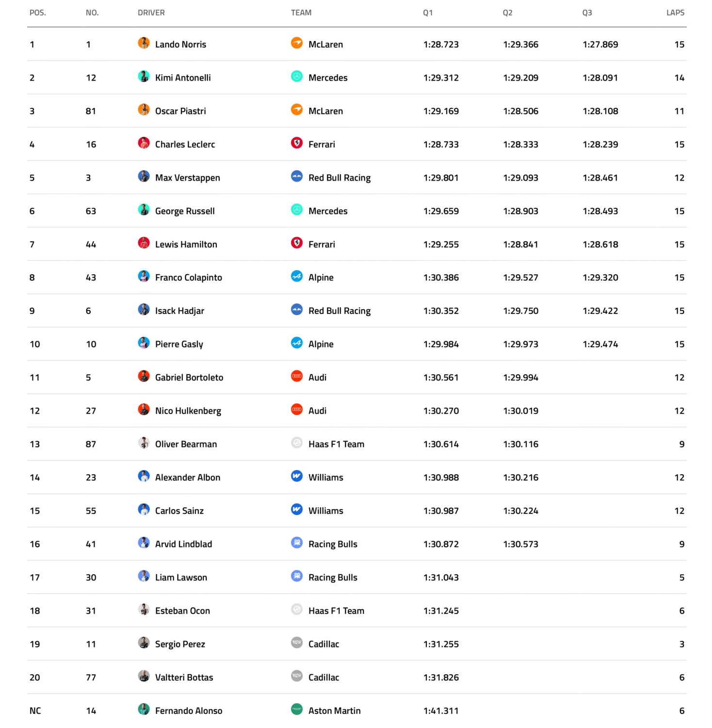The width and height of the screenshot is (712, 728).
Task: Open Valtteri Bottas driver name link
Action: [x=184, y=678]
